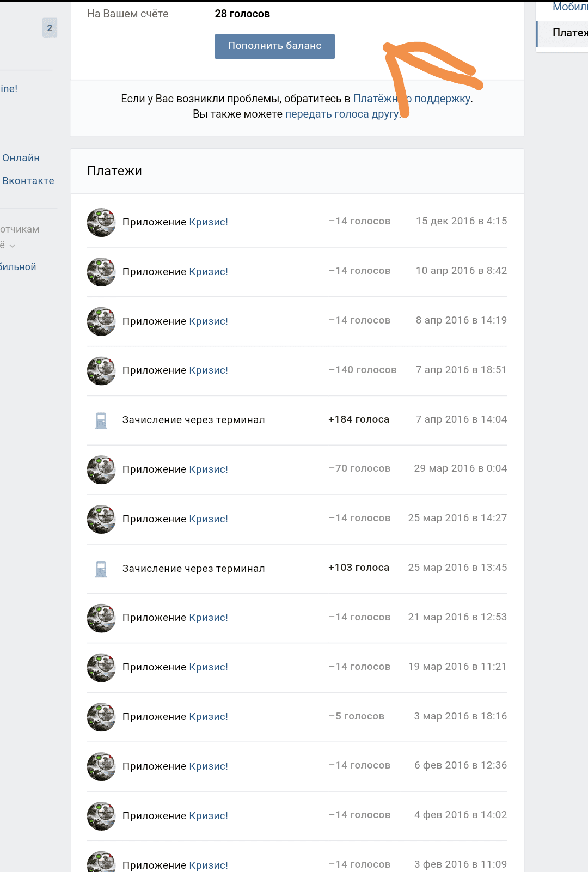Image resolution: width=588 pixels, height=872 pixels.
Task: Open Кризис! link in 19 мар 2016 payment
Action: pos(209,667)
